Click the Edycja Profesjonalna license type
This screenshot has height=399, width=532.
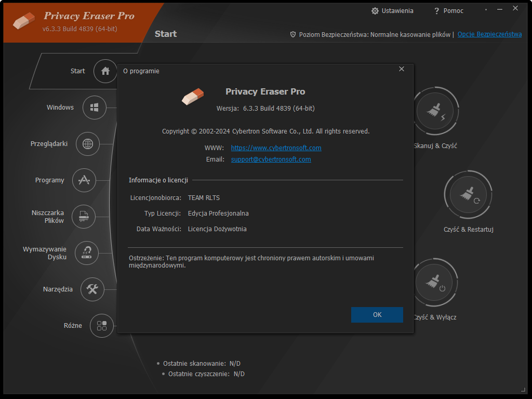click(x=218, y=214)
